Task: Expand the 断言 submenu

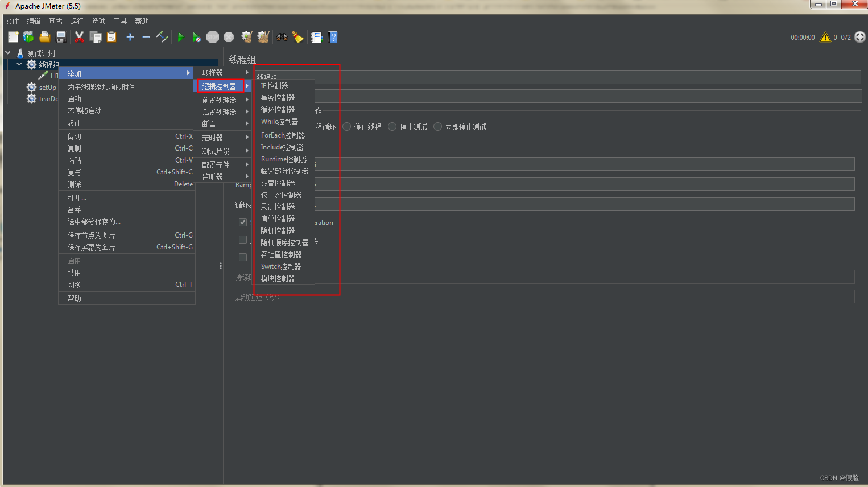Action: pos(223,124)
